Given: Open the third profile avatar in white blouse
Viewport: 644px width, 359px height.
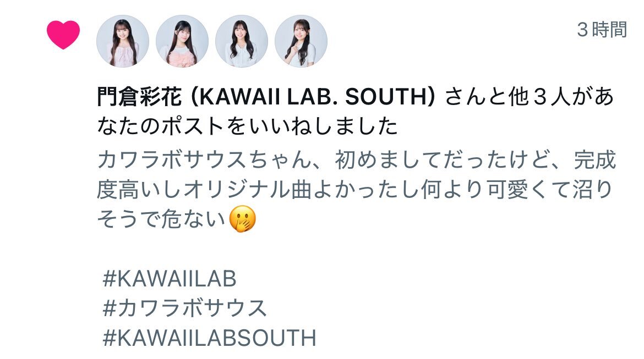Looking at the screenshot, I should pos(242,41).
